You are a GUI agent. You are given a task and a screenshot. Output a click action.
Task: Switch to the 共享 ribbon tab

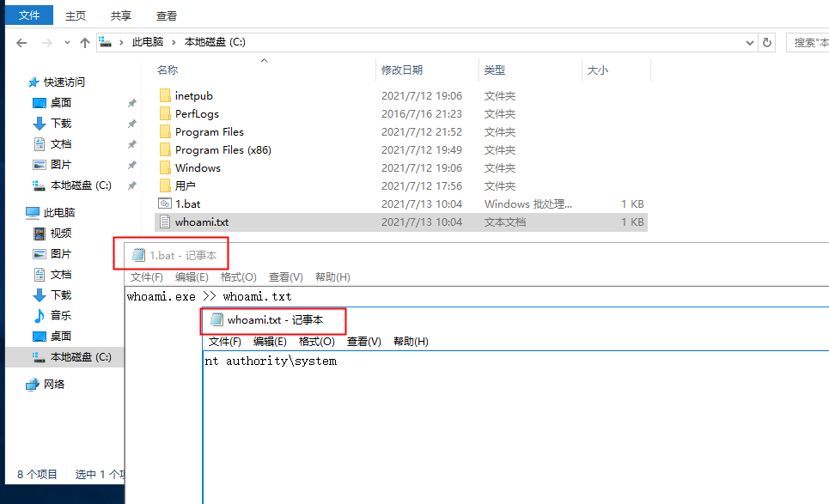pos(121,15)
